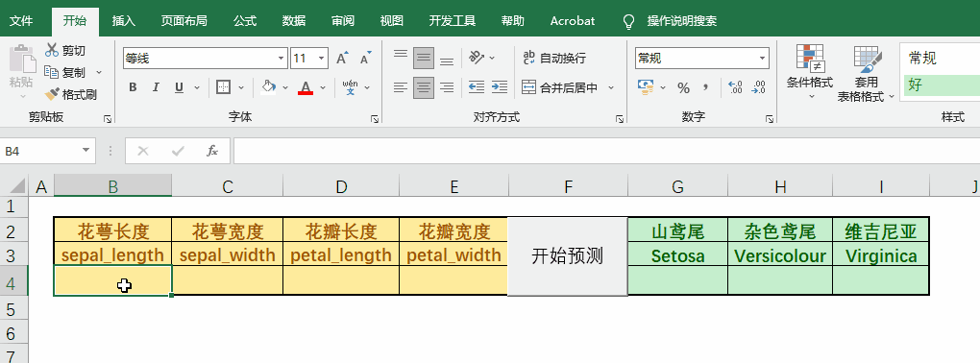Switch to the Data (数据) tab
Screen dimensions: 980x363
click(x=294, y=20)
